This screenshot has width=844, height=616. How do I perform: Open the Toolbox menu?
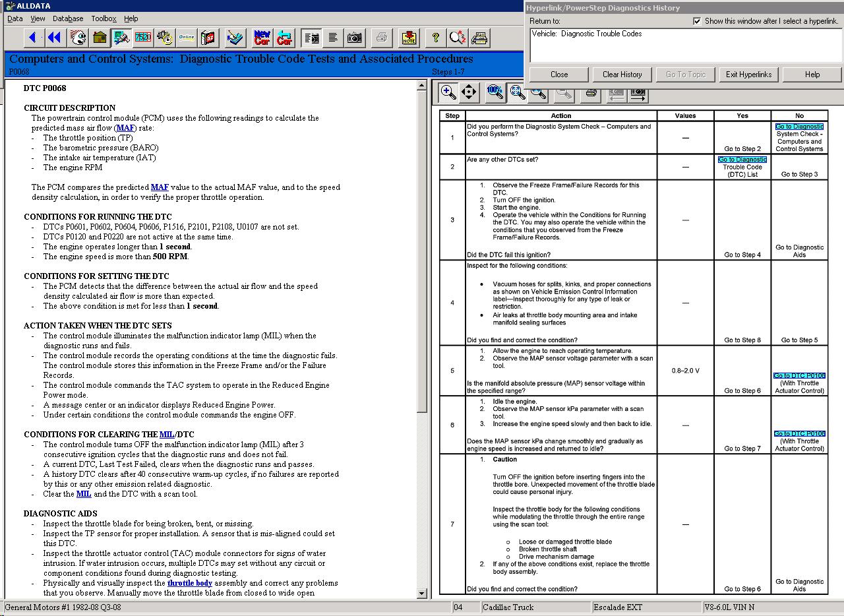coord(104,18)
